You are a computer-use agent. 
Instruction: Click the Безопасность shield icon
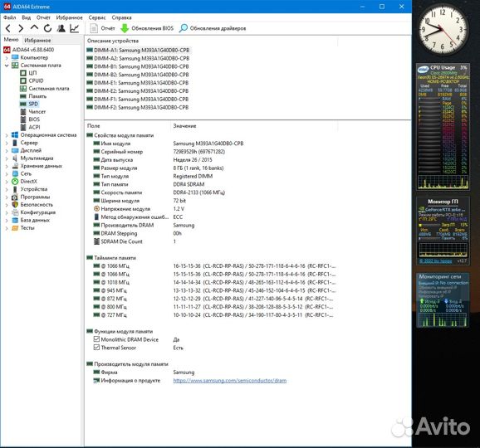tap(15, 205)
